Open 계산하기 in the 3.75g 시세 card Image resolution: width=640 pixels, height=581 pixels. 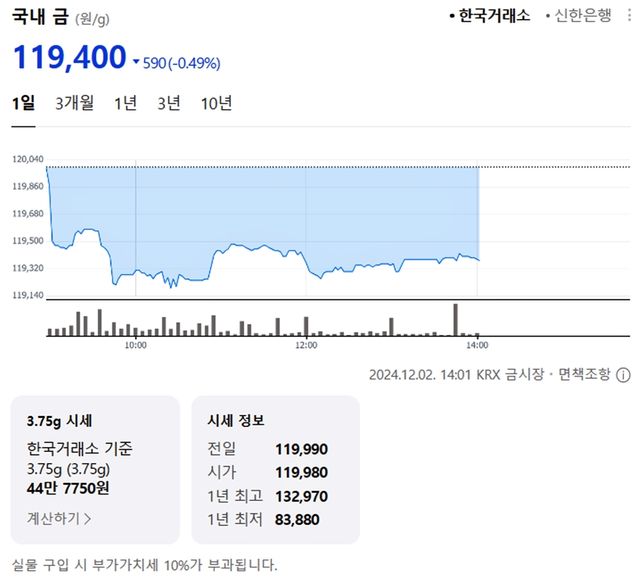(x=60, y=518)
